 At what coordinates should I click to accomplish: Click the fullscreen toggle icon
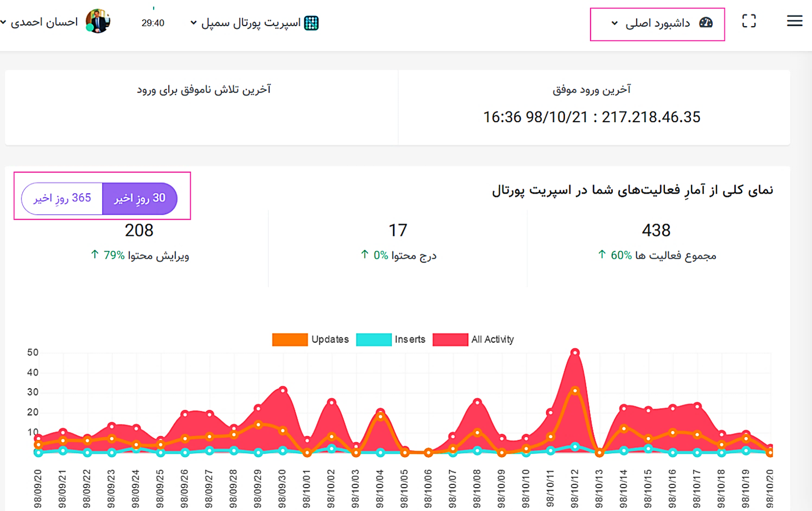pos(749,21)
